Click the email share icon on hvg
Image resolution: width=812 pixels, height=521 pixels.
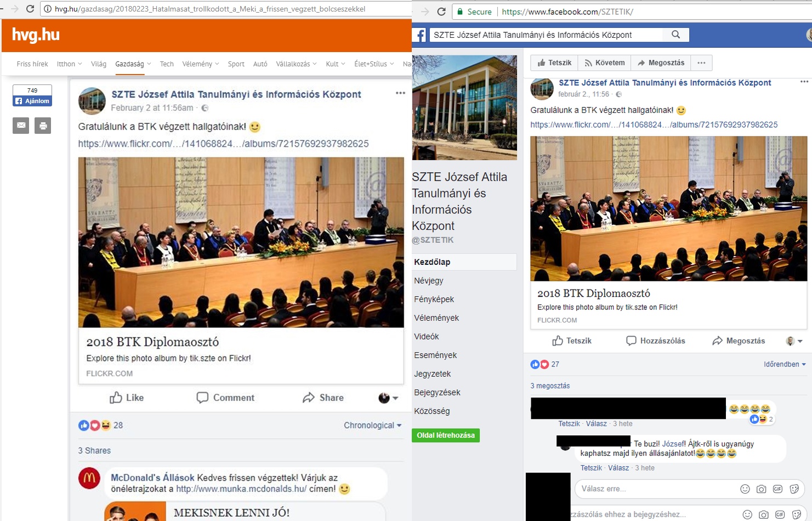click(21, 126)
